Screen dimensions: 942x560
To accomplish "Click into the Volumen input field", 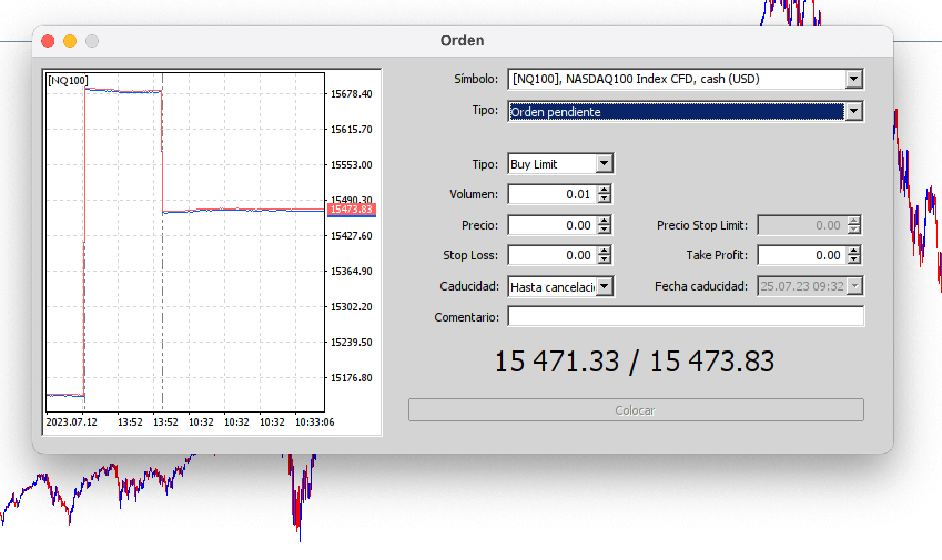I will [553, 194].
